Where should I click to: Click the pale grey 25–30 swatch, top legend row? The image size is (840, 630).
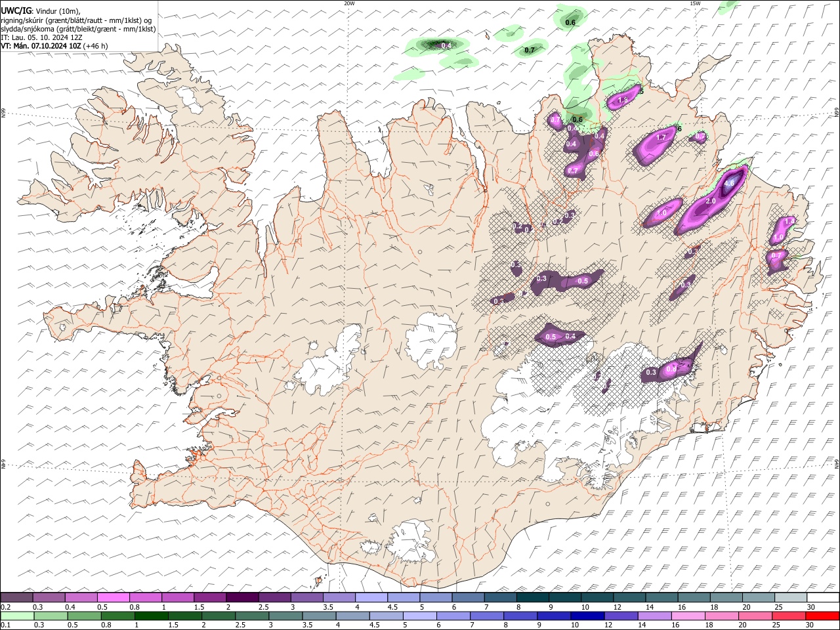pyautogui.click(x=791, y=598)
